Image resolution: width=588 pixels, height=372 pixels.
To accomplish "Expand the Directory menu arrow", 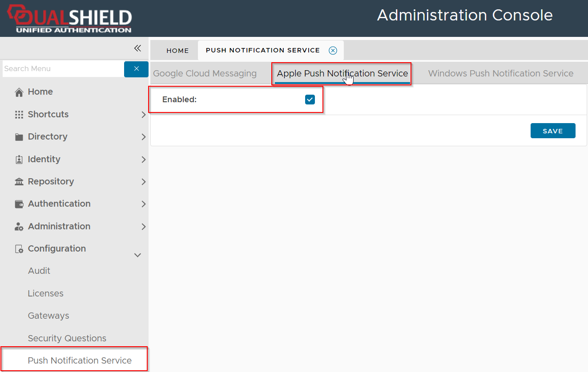I will coord(143,137).
